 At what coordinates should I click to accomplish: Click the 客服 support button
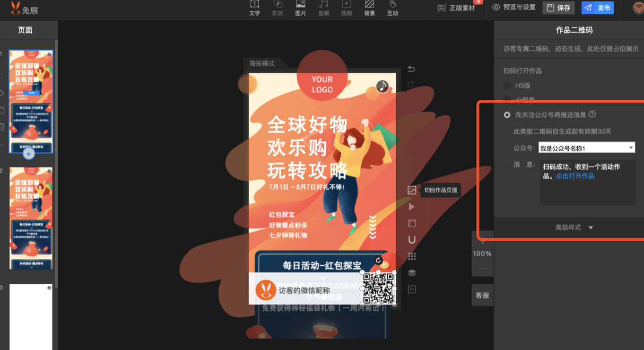click(482, 296)
